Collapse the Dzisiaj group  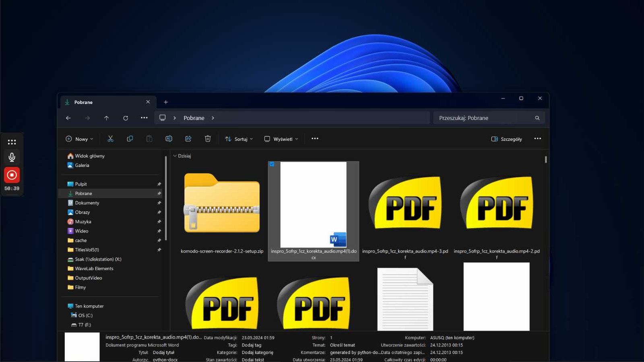tap(175, 156)
